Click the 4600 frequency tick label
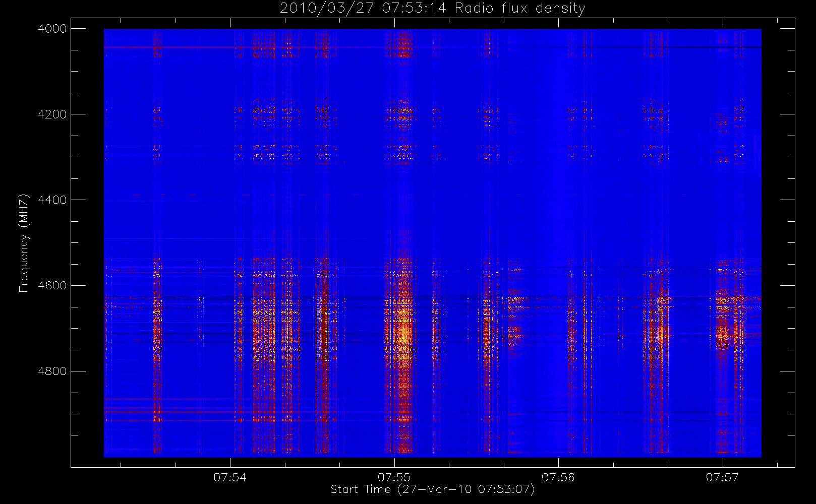 point(52,286)
